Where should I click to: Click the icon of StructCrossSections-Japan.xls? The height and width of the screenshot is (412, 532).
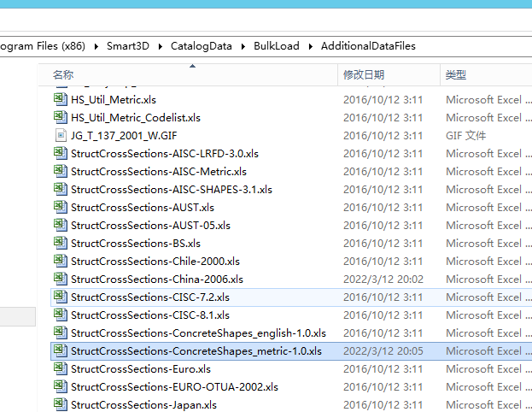click(x=61, y=404)
